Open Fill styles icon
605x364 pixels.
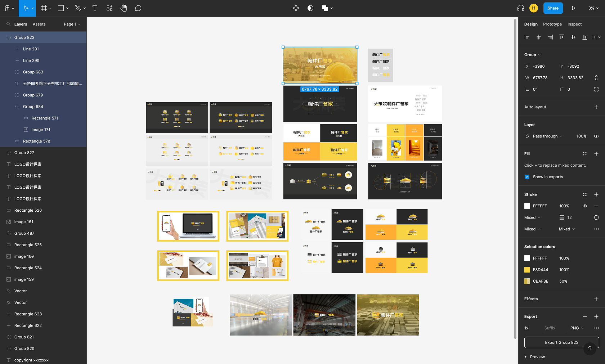(585, 154)
